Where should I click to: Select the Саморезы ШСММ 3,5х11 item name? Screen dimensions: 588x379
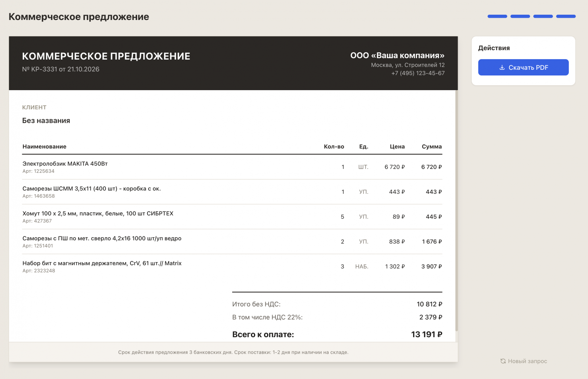click(x=92, y=189)
